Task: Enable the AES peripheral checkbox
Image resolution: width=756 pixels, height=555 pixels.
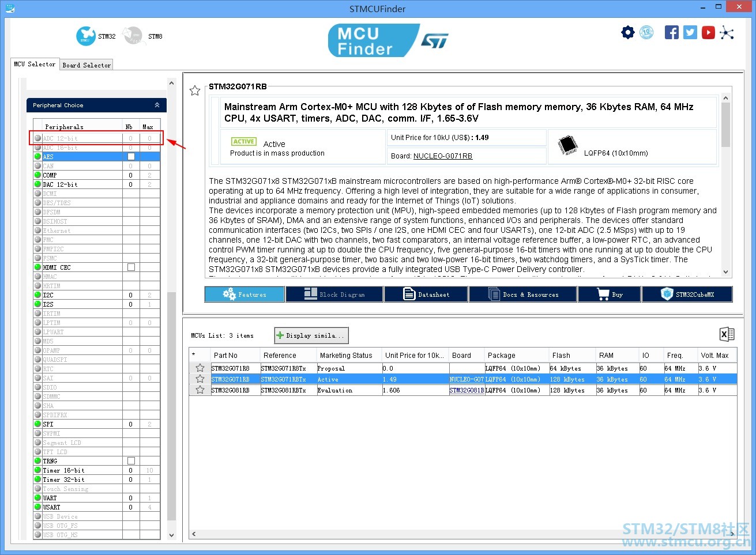Action: click(131, 157)
